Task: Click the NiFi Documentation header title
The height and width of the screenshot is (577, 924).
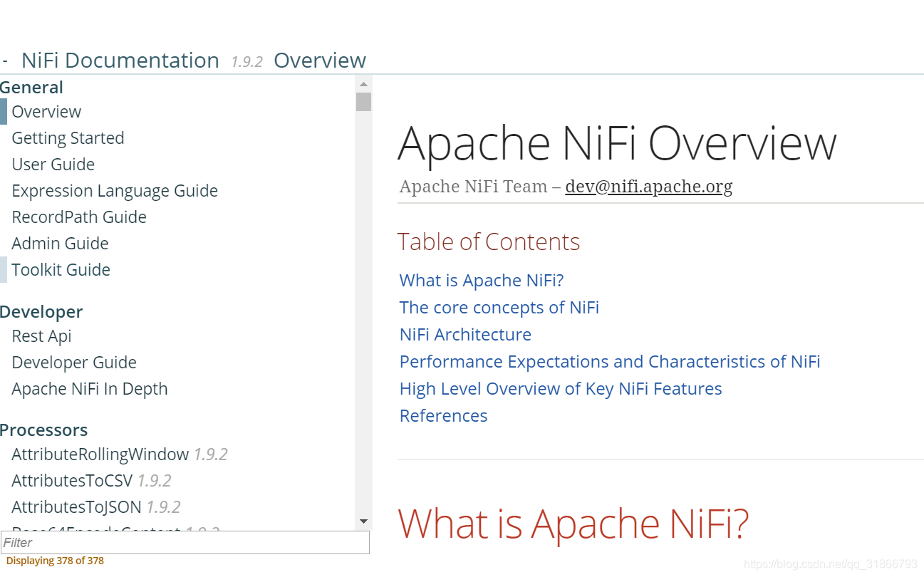Action: tap(120, 61)
